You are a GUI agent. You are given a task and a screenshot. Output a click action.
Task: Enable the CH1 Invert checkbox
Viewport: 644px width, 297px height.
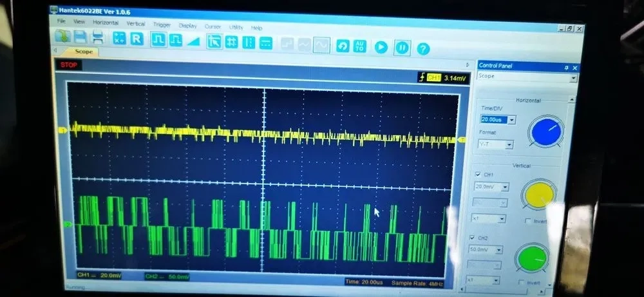coord(528,221)
